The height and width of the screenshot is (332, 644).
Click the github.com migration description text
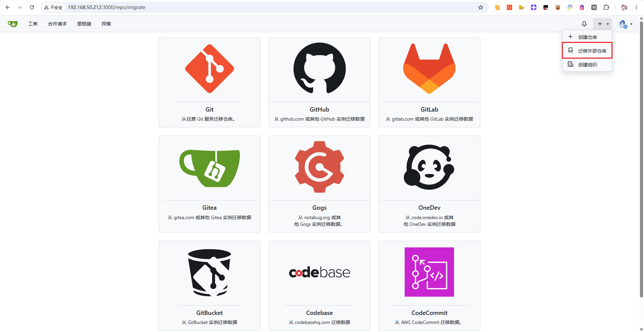(320, 119)
